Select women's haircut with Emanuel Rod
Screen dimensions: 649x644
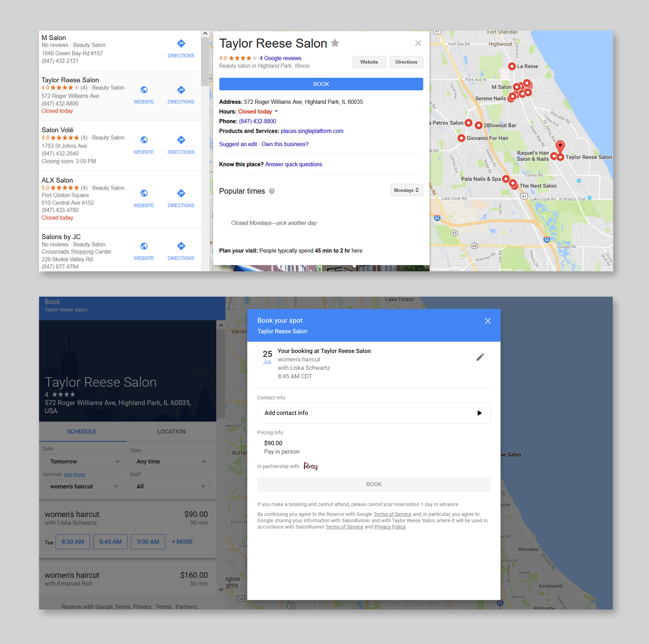128,579
